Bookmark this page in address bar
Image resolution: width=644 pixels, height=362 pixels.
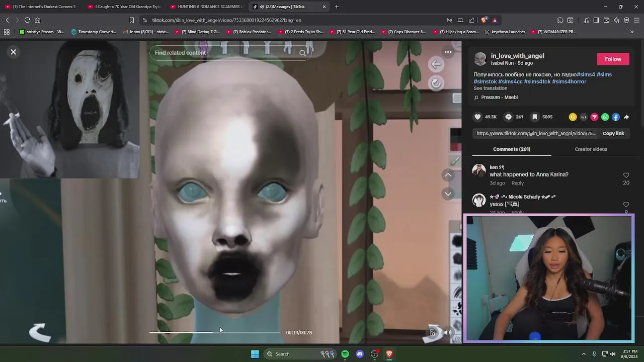(132, 20)
